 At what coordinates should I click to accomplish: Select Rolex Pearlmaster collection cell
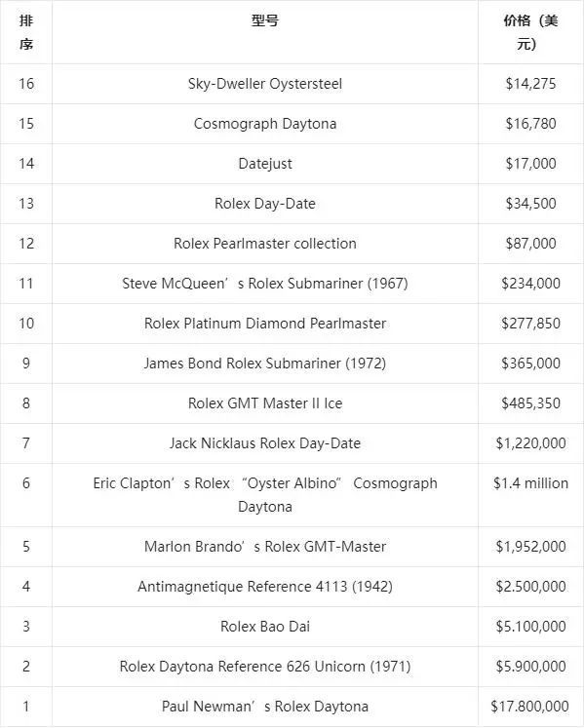[265, 244]
